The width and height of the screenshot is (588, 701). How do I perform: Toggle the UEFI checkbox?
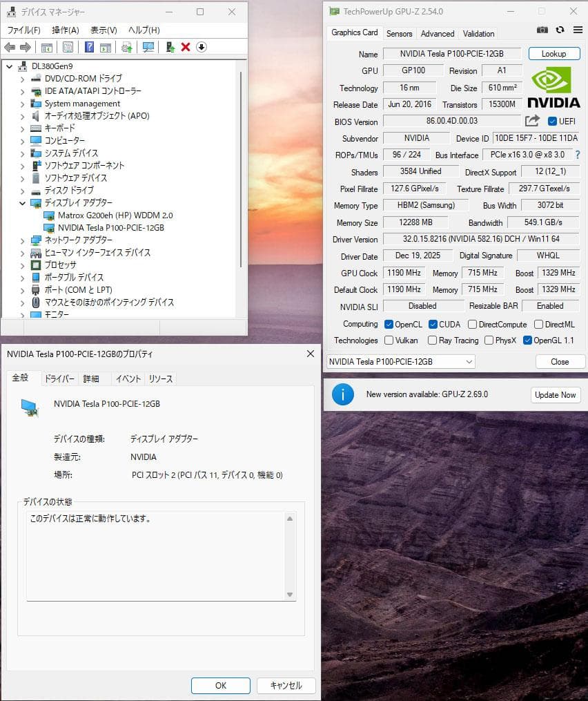pos(552,121)
